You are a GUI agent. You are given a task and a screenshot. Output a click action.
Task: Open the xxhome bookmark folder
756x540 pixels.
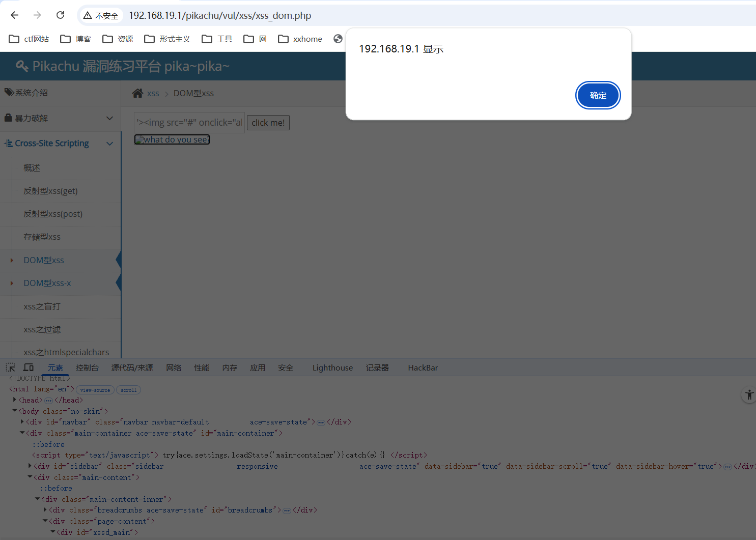[x=300, y=39]
